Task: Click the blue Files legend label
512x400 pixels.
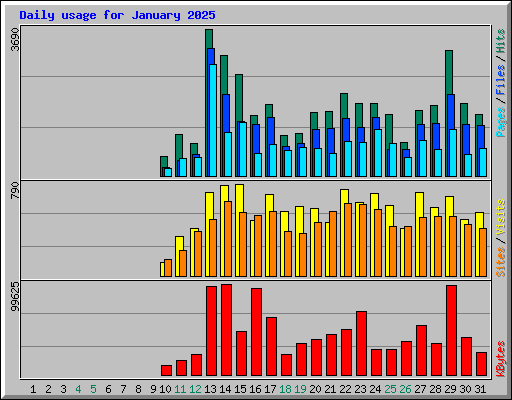Action: pyautogui.click(x=501, y=80)
